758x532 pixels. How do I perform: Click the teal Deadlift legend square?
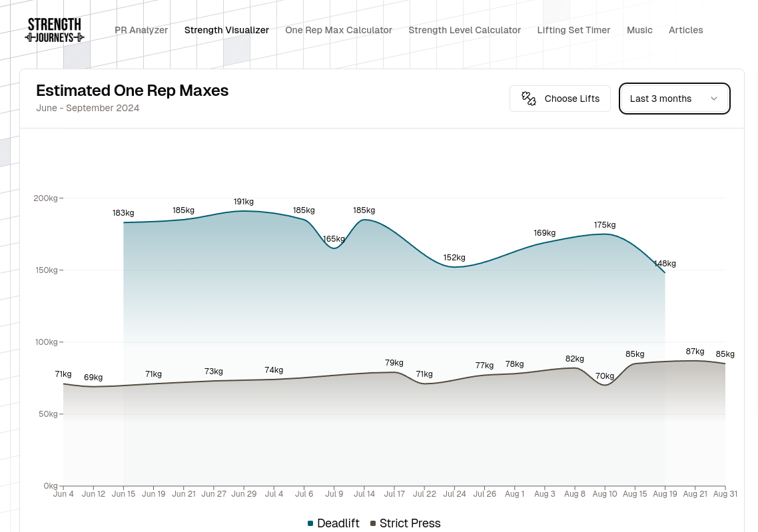[310, 523]
